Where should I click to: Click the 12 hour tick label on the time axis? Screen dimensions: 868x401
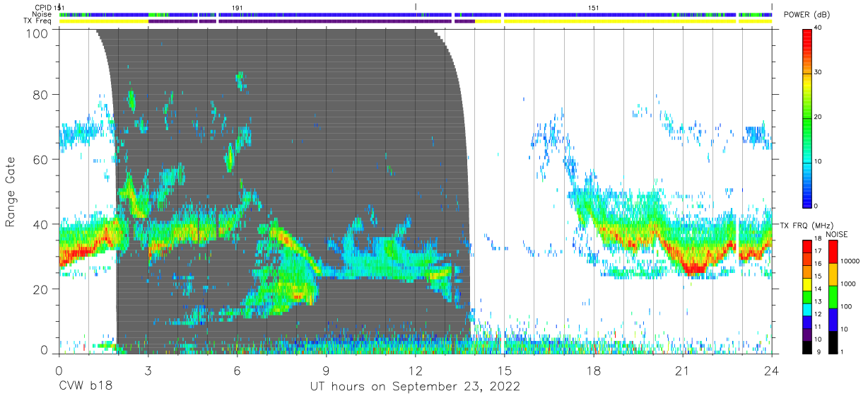[x=416, y=370]
